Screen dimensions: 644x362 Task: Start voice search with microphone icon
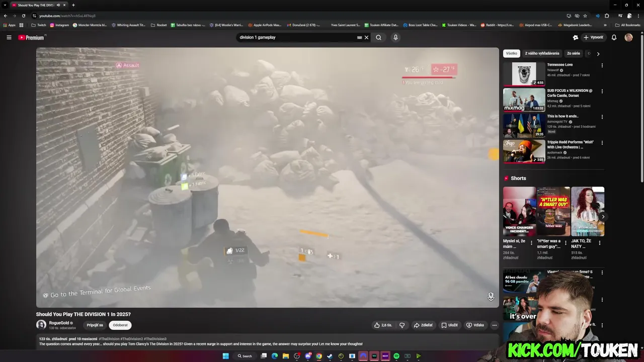(395, 37)
